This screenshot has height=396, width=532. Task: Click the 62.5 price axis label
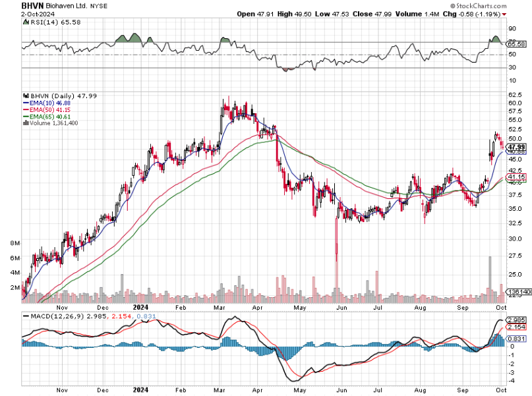click(x=515, y=95)
